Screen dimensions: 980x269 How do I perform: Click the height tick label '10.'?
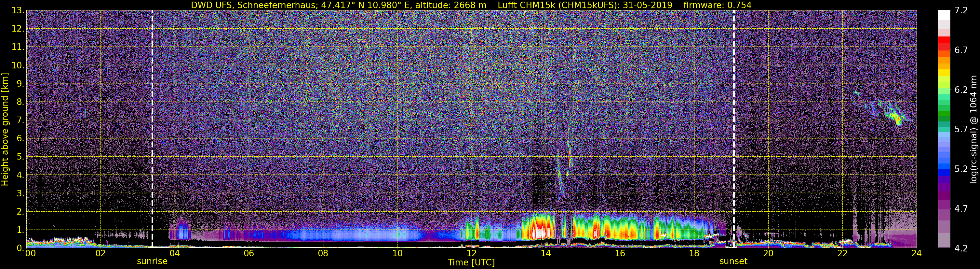point(18,65)
